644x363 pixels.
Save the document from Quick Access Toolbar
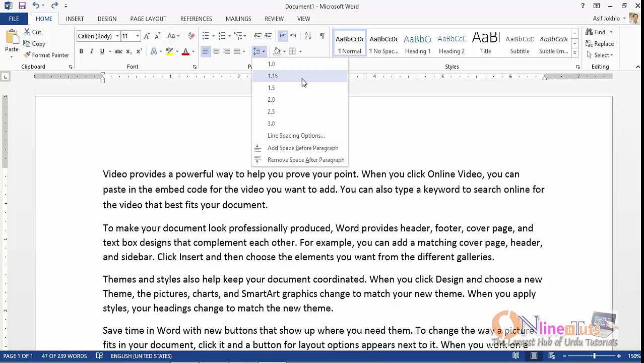point(22,6)
